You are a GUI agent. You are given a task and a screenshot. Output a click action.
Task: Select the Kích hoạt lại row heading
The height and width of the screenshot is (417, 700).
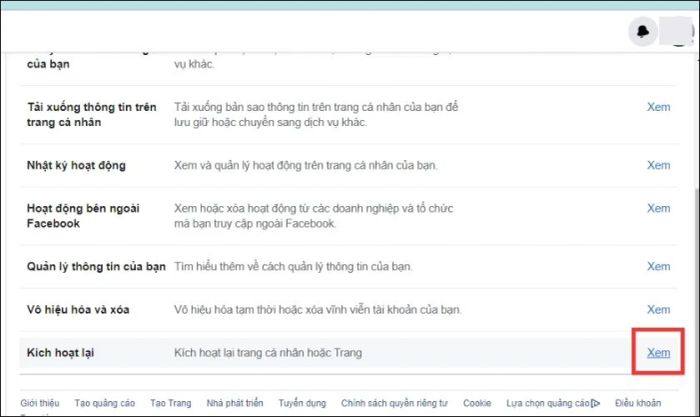pos(60,353)
